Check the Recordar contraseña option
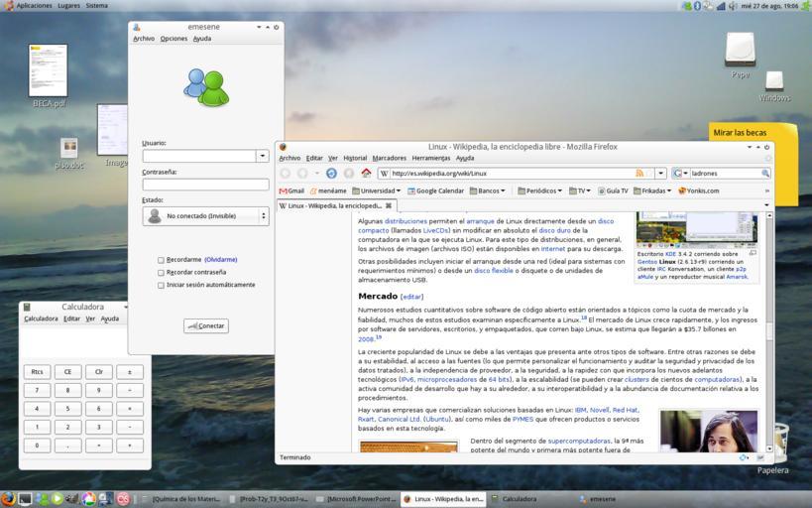Viewport: 812px width, 508px height. pos(161,272)
